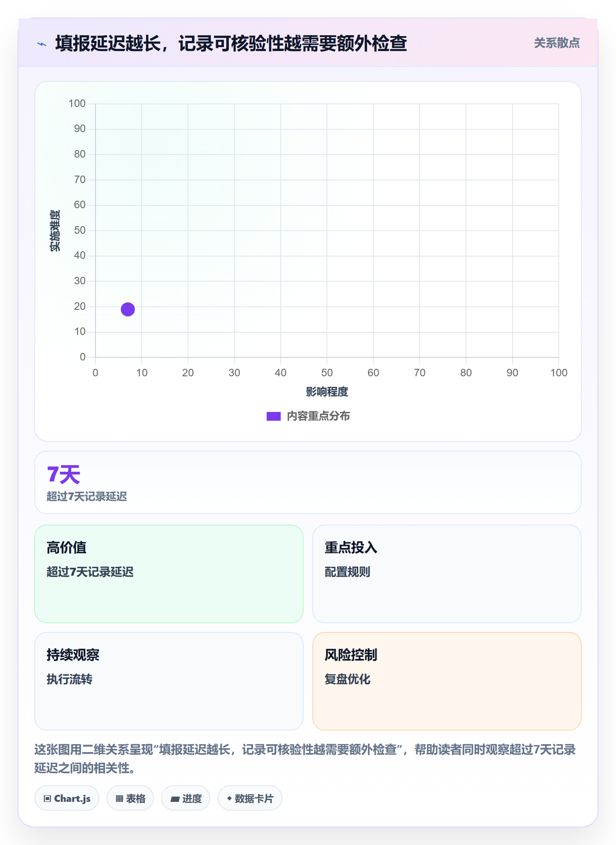
Task: Open the 重点投入 quadrant card
Action: pos(447,573)
